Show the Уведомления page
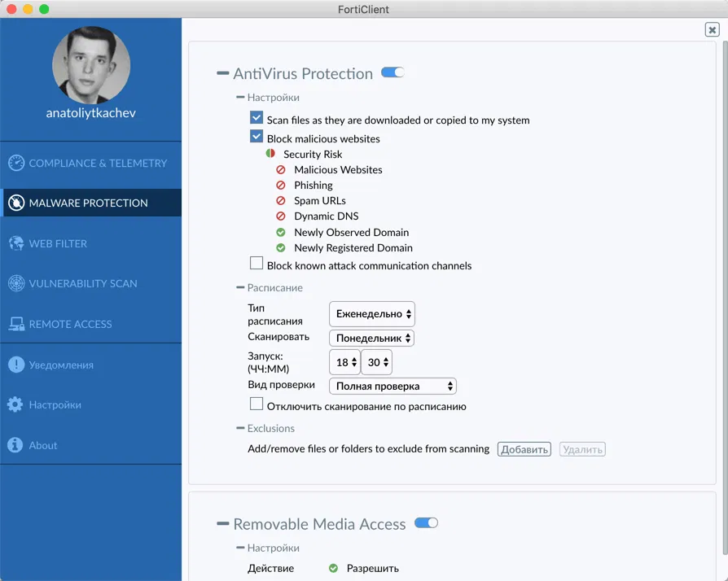The image size is (728, 581). (91, 365)
